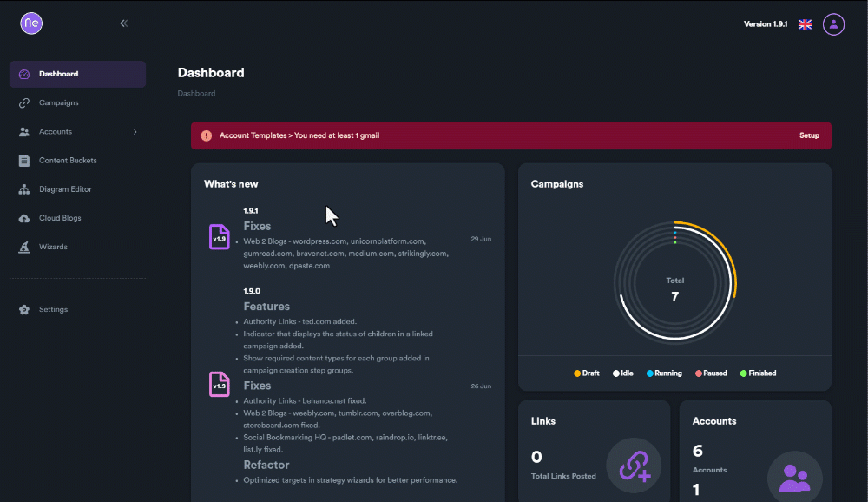Click the Content Buckets document icon

coord(24,161)
